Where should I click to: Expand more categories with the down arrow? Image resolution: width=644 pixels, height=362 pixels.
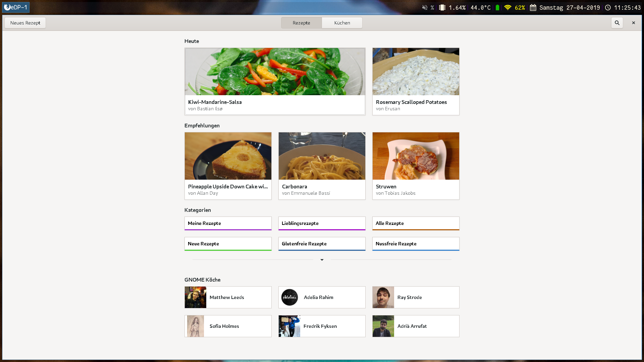pos(322,260)
